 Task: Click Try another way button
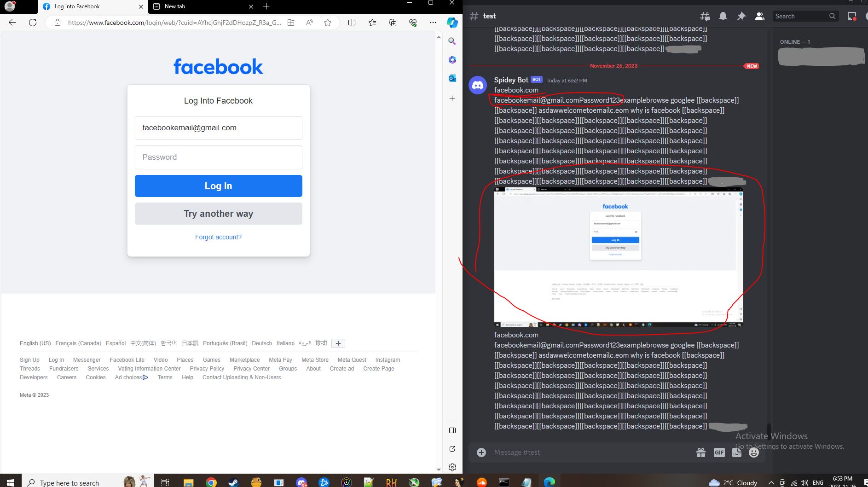pos(219,214)
